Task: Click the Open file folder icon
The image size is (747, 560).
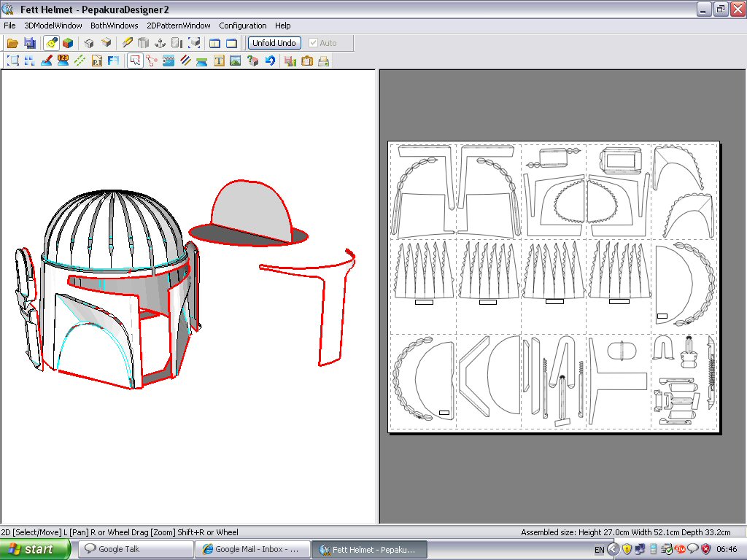Action: coord(12,43)
